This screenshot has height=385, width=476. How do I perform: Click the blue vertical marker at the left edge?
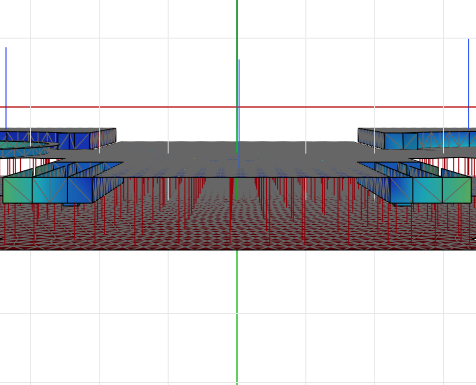click(6, 88)
